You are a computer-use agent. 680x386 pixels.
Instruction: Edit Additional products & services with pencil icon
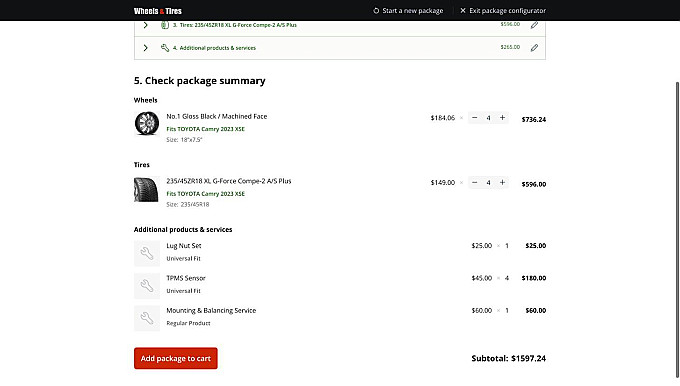point(534,48)
